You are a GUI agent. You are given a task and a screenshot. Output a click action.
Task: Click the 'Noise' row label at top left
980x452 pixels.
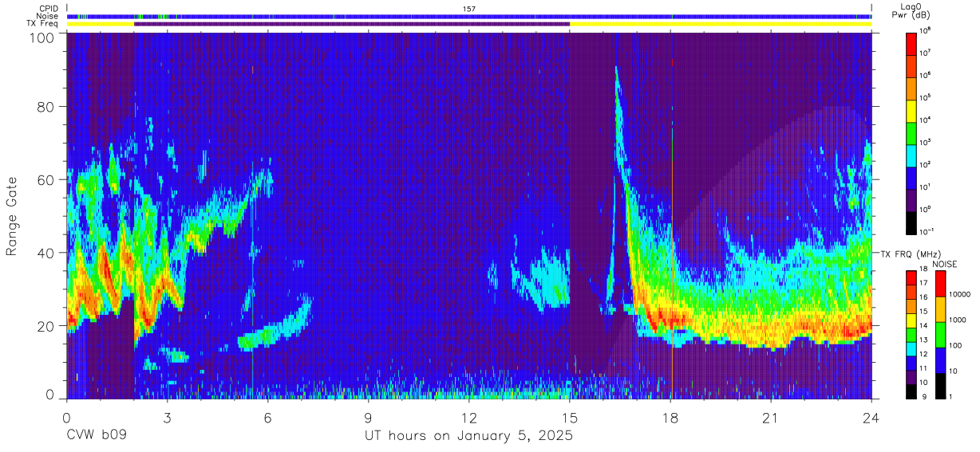(48, 16)
